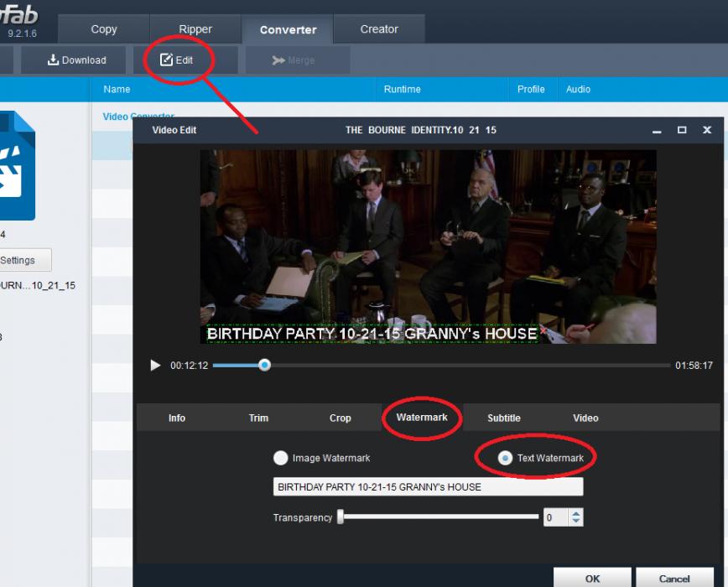Switch to the Ripper tab

195,29
